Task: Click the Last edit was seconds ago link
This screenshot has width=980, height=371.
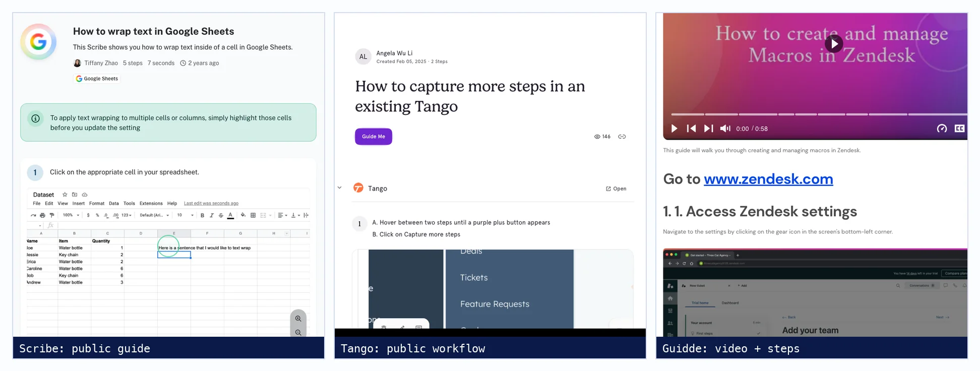Action: click(211, 204)
